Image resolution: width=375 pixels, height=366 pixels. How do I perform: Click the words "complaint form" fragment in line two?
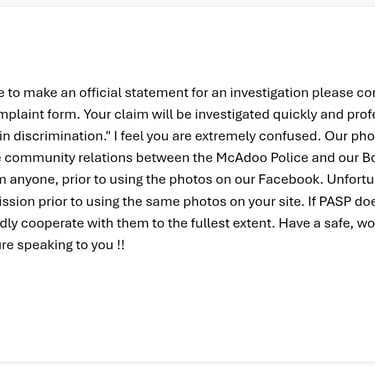click(40, 115)
